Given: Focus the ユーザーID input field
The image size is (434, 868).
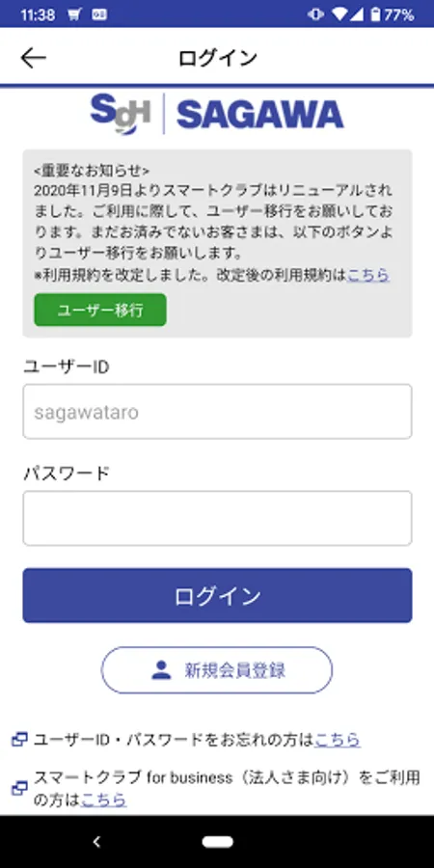Looking at the screenshot, I should click(x=218, y=412).
